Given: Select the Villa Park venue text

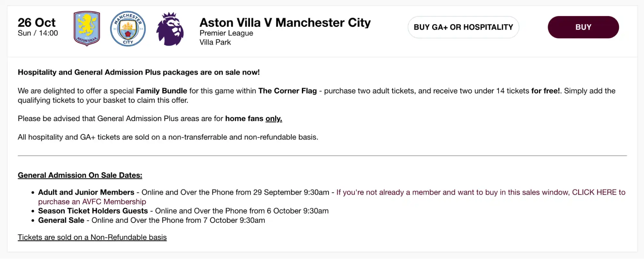Looking at the screenshot, I should [215, 42].
